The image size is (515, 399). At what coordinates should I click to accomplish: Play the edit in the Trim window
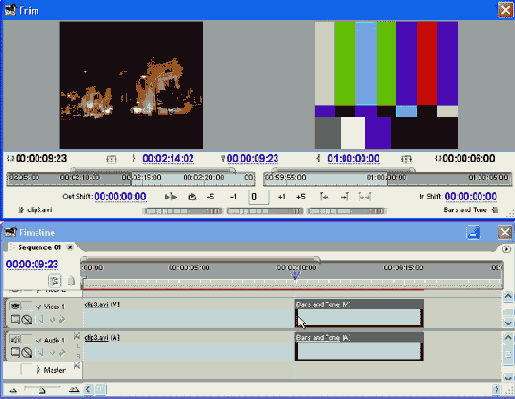[171, 197]
